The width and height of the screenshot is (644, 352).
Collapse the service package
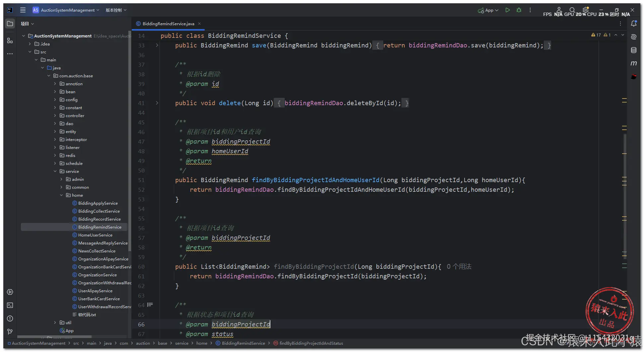click(55, 171)
